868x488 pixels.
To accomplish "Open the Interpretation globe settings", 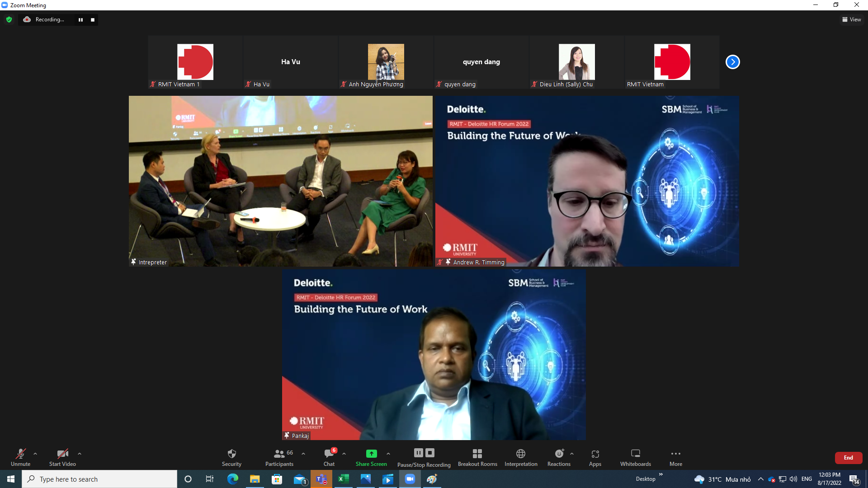I will [x=521, y=457].
